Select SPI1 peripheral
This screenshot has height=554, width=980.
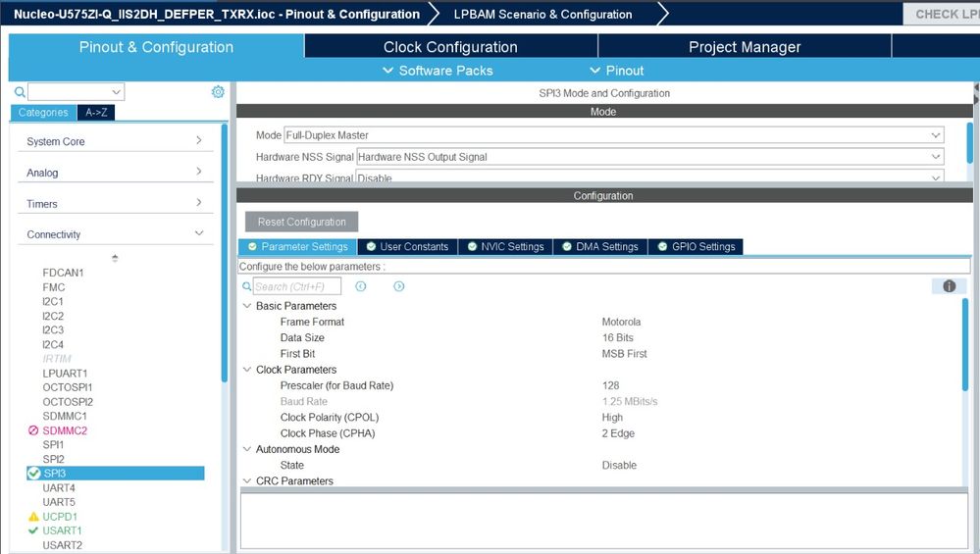(53, 445)
